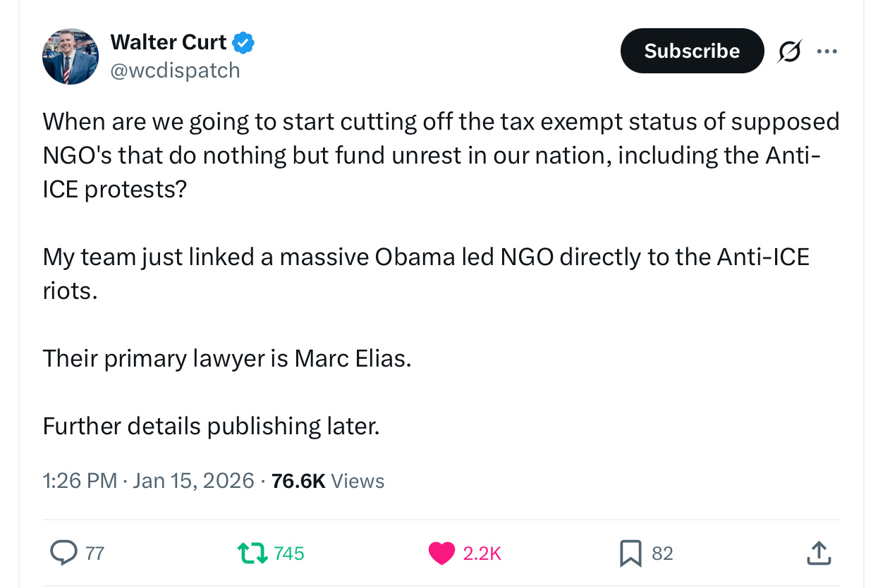This screenshot has height=588, width=890.
Task: View the 76.6K Views analytics
Action: point(328,481)
